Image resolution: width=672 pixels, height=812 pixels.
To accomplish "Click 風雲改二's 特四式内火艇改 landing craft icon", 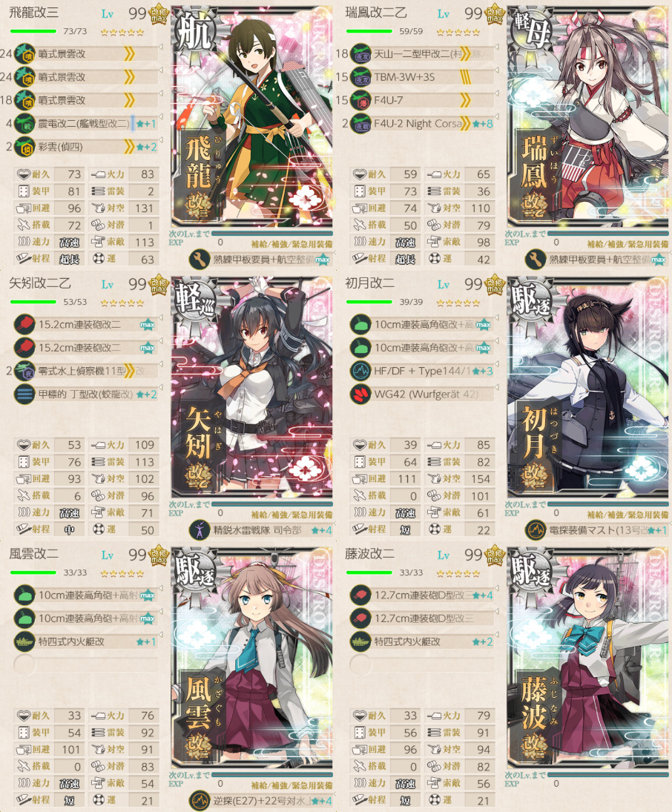I will point(24,641).
